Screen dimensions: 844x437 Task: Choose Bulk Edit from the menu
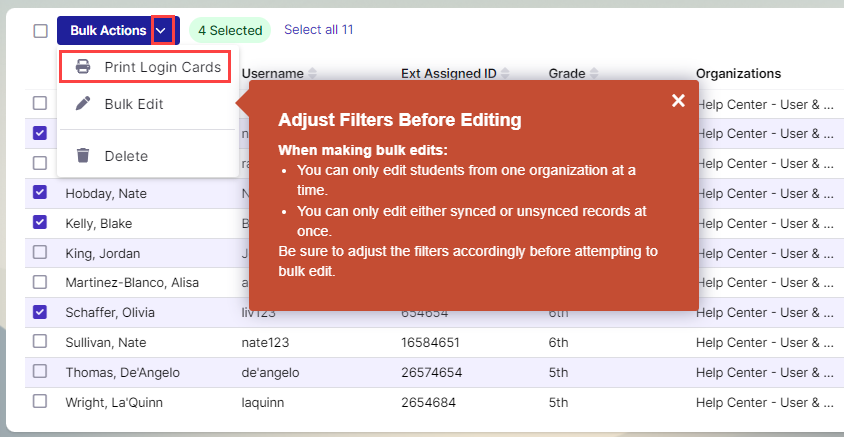click(x=134, y=104)
